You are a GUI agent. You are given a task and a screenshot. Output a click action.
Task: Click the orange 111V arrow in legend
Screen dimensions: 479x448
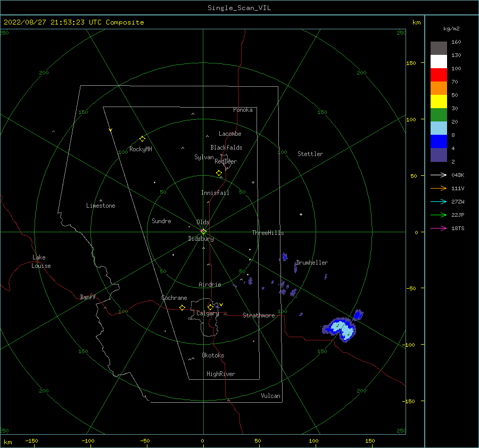coord(439,189)
